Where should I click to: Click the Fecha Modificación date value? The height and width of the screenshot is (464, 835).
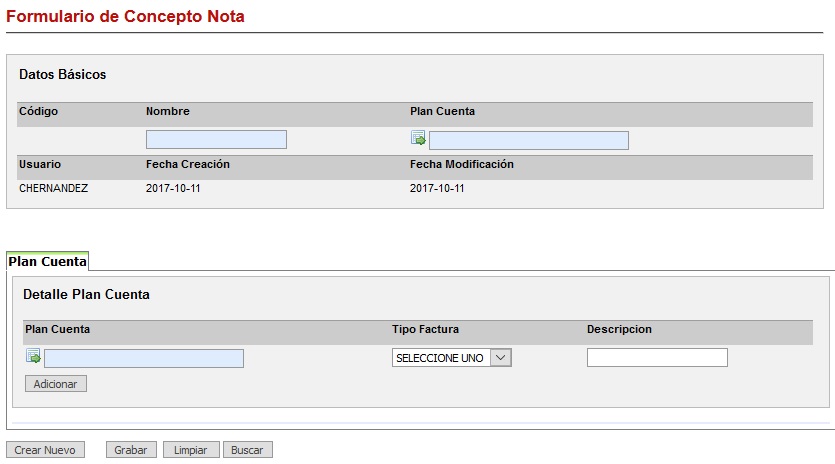tap(437, 188)
